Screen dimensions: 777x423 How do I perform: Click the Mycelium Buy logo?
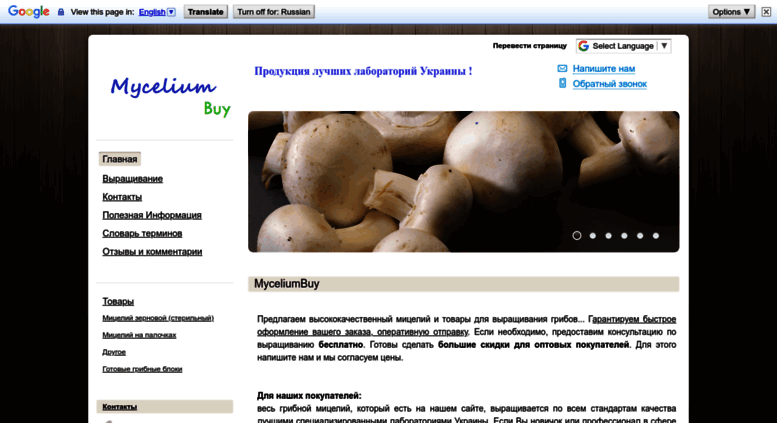[x=170, y=96]
